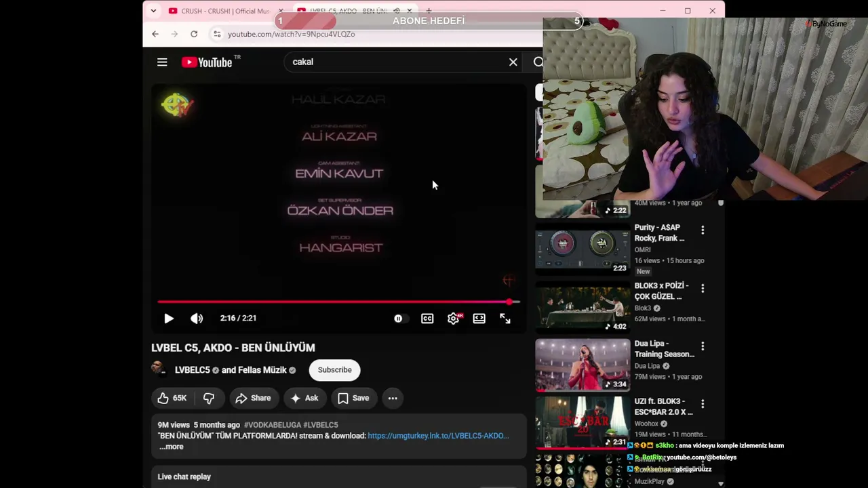Click the video title LVBEL C5, AKDO - BEN ÜNLÜYÜM
Viewport: 868px width, 488px height.
233,348
